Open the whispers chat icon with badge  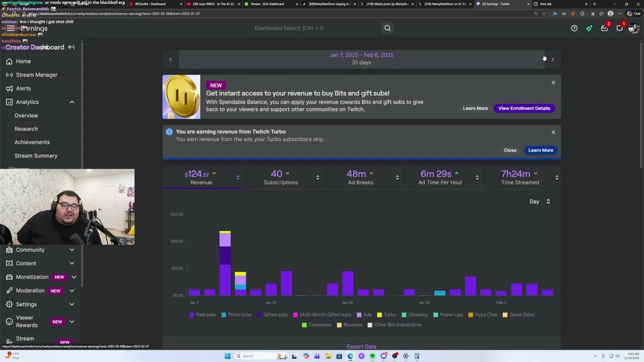tap(619, 28)
